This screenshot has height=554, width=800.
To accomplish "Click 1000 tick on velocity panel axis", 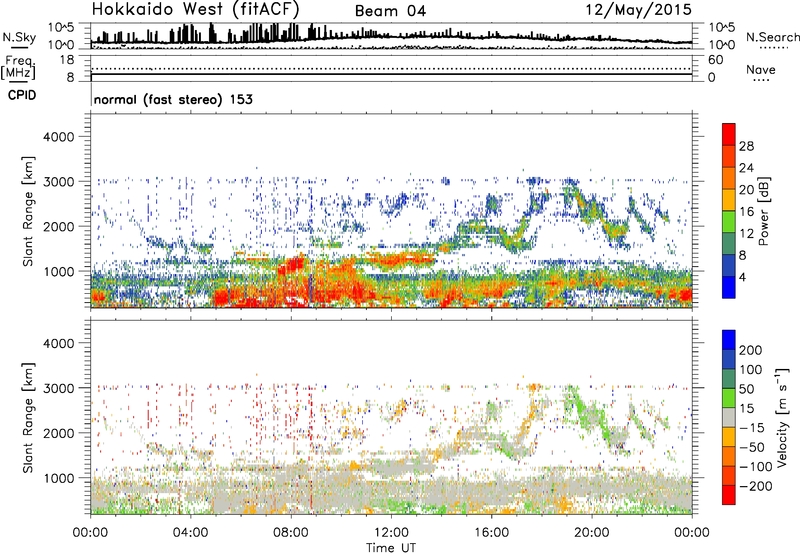I will 59,478.
